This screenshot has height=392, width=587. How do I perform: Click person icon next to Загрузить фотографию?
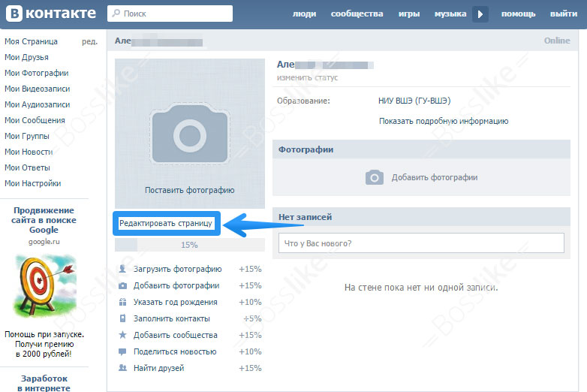122,269
